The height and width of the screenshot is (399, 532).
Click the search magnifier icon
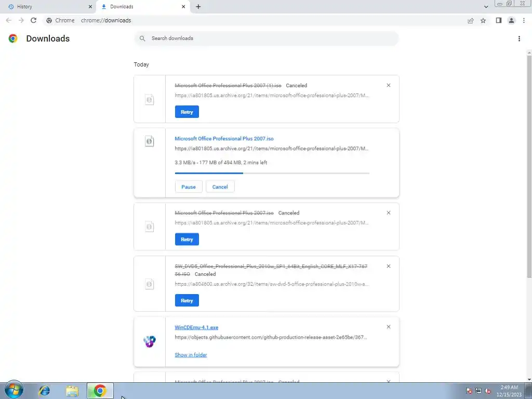pos(142,38)
